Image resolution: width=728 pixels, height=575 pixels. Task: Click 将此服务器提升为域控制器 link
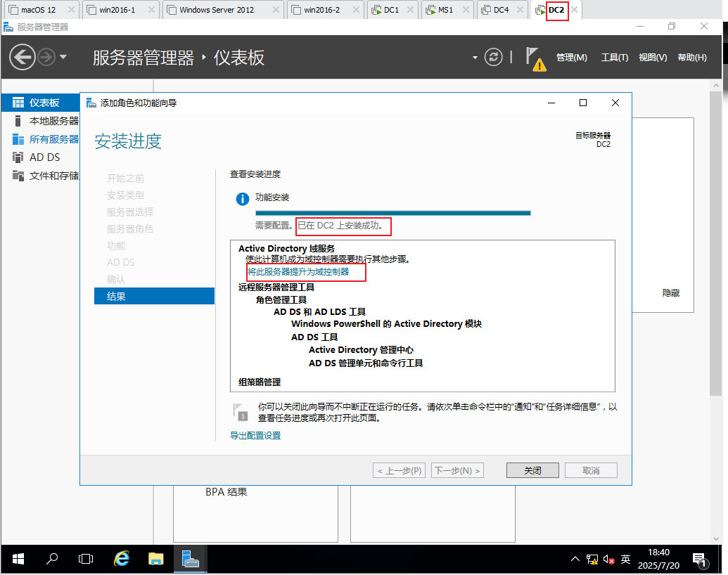coord(298,271)
